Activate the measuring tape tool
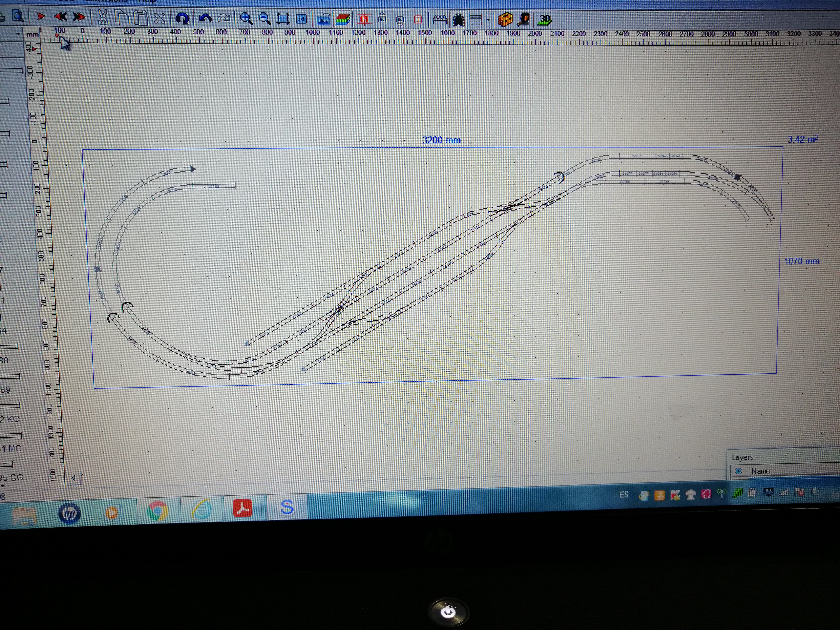The image size is (840, 630). pyautogui.click(x=524, y=20)
